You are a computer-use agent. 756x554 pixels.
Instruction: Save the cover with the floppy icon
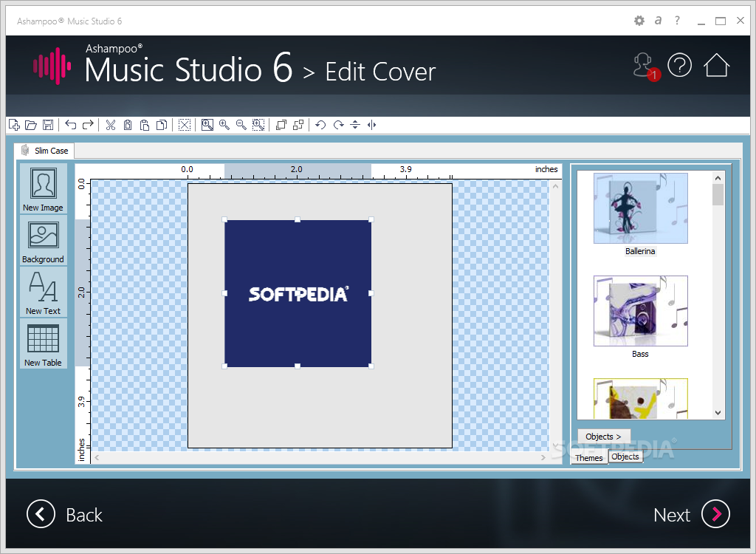click(48, 125)
